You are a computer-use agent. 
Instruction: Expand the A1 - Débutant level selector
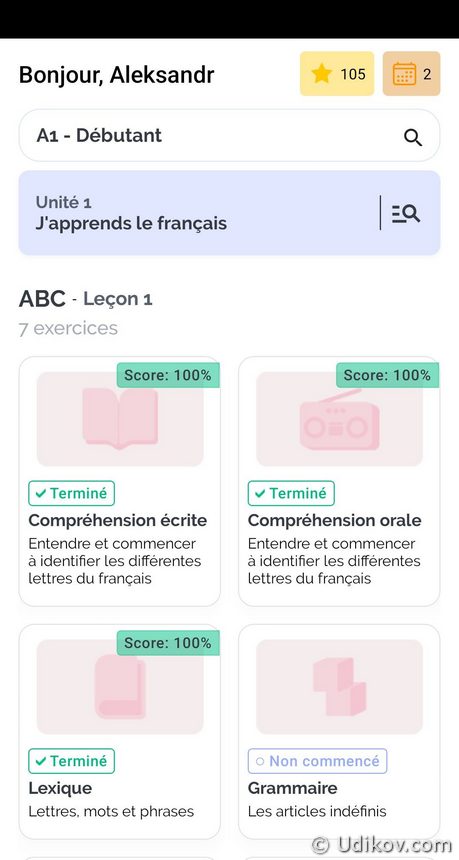229,135
